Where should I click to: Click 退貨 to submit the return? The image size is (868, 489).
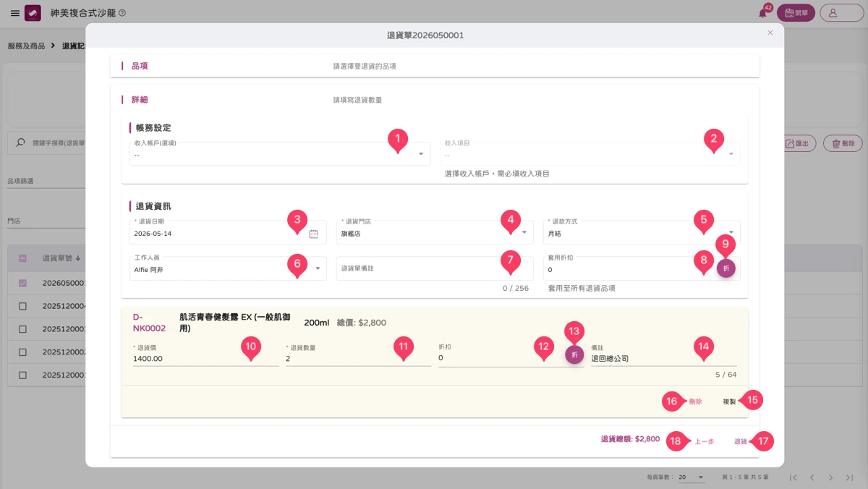pyautogui.click(x=741, y=441)
